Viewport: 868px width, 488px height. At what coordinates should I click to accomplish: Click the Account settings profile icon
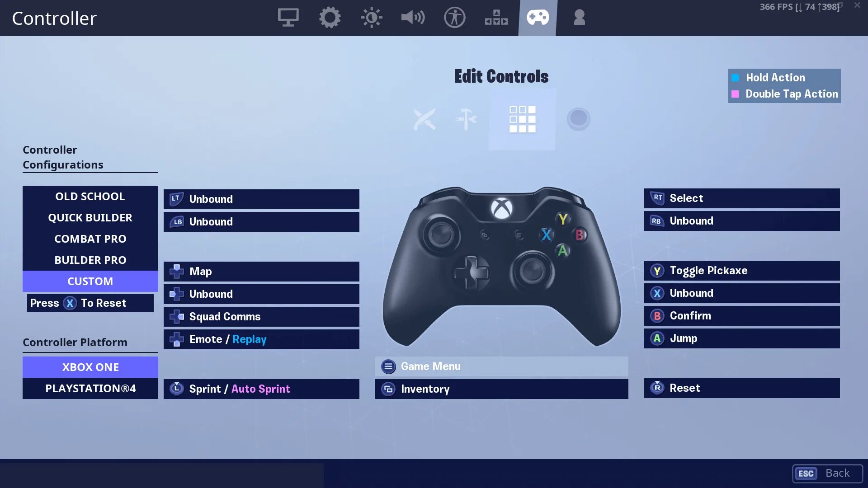[x=578, y=17]
